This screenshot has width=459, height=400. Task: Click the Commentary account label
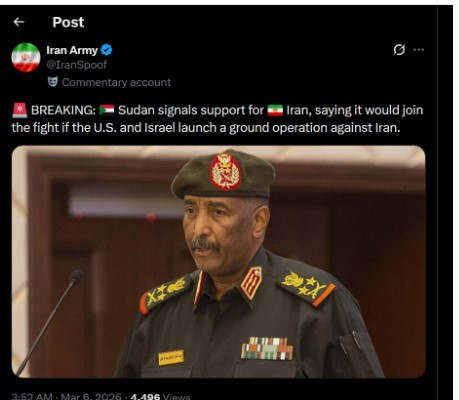[116, 82]
